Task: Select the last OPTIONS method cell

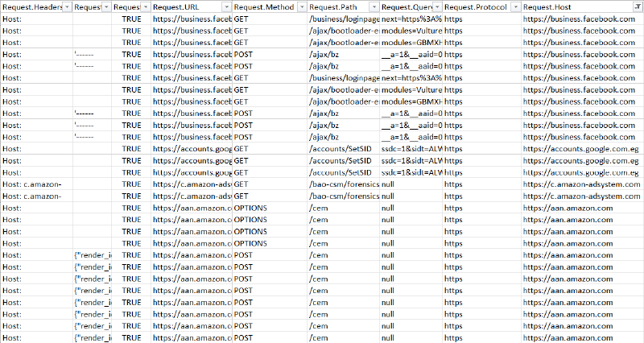Action: click(270, 244)
